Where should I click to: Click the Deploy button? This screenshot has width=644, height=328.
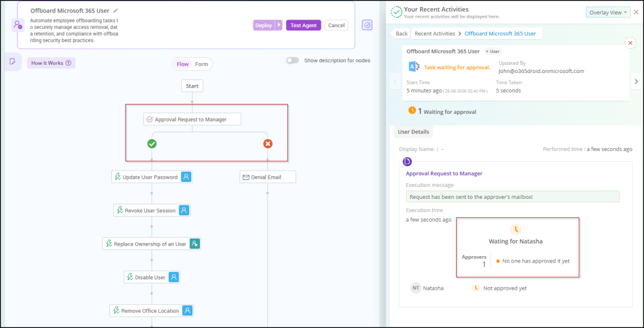coord(264,25)
